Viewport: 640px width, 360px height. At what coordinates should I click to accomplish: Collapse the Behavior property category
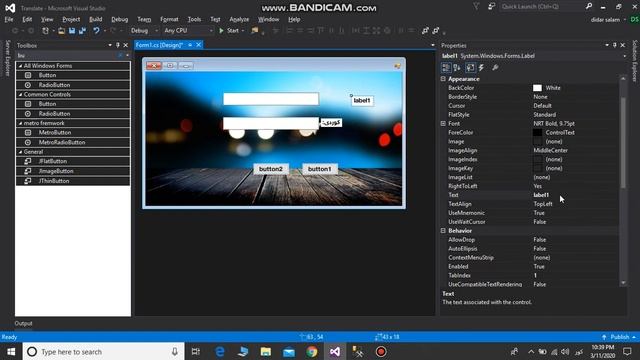443,231
